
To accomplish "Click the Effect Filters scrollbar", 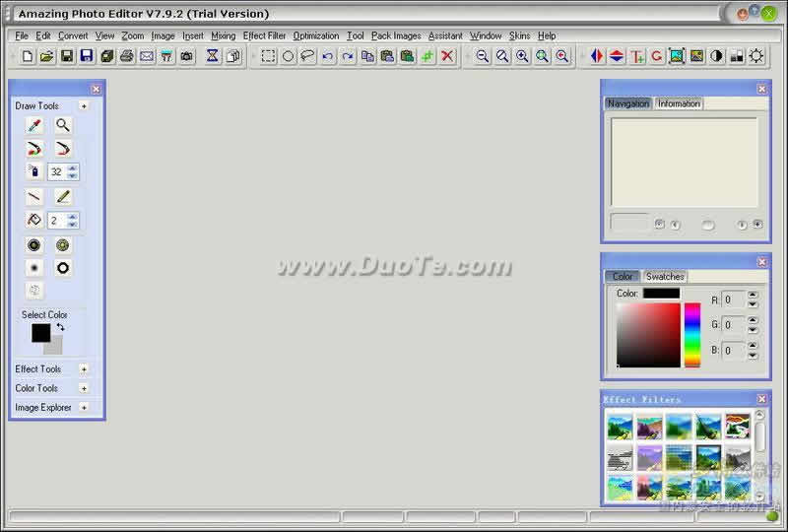I will click(759, 455).
